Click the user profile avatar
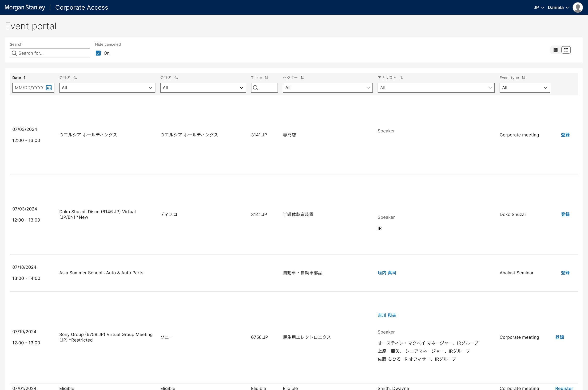The width and height of the screenshot is (588, 390). pos(578,8)
